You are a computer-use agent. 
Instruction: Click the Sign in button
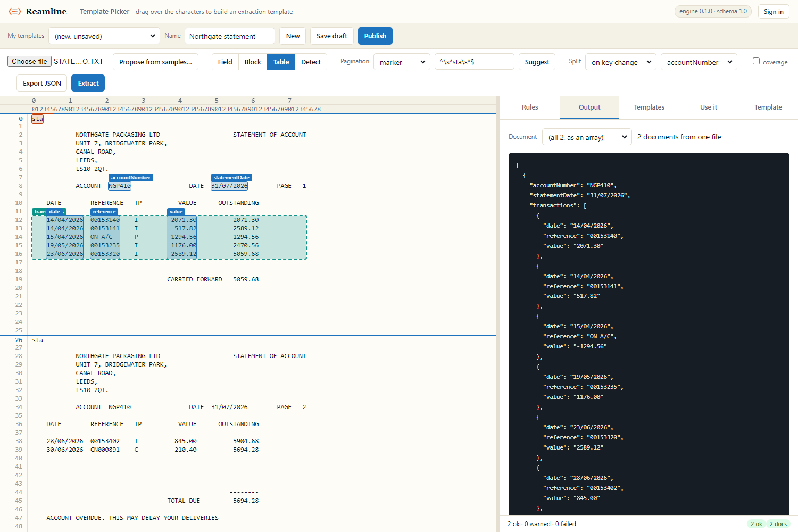click(774, 11)
